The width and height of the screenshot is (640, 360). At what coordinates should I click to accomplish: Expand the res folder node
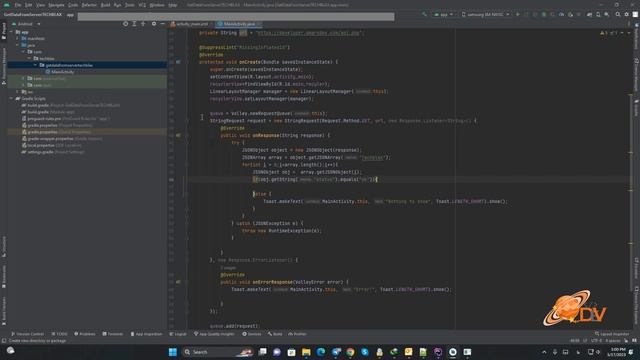(18, 92)
